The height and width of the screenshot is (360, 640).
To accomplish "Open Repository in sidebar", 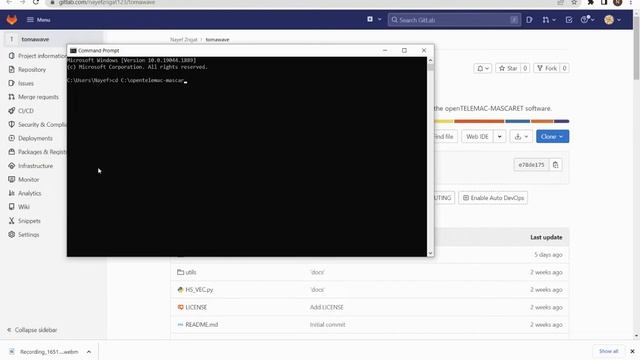I will tap(32, 69).
